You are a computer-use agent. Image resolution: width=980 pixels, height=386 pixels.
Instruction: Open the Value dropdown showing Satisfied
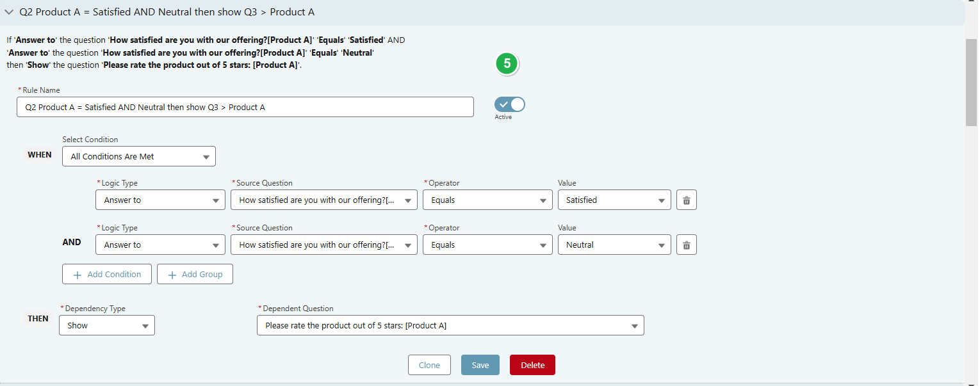[x=614, y=199]
